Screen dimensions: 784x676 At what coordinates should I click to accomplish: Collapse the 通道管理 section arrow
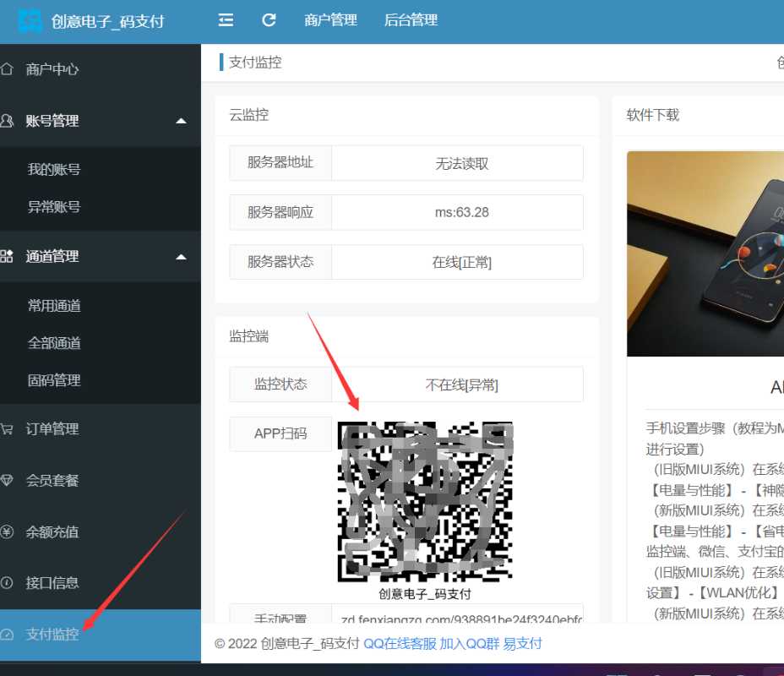tap(182, 257)
